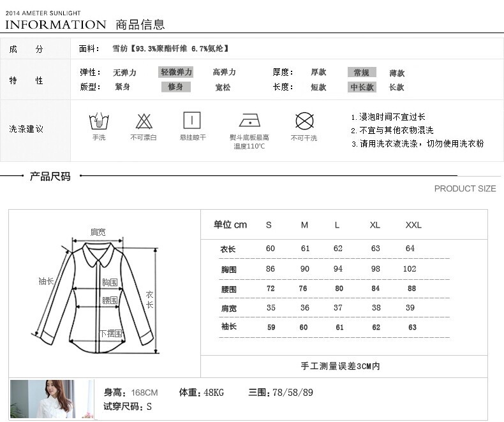Click the 胸围 row label in size table
The height and width of the screenshot is (422, 504).
pyautogui.click(x=228, y=270)
